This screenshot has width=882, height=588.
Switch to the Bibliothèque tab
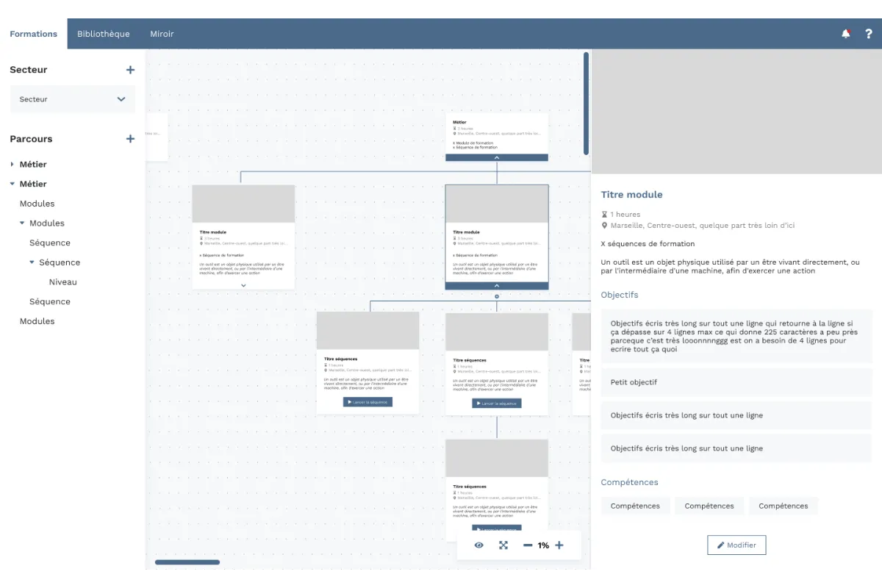(104, 33)
